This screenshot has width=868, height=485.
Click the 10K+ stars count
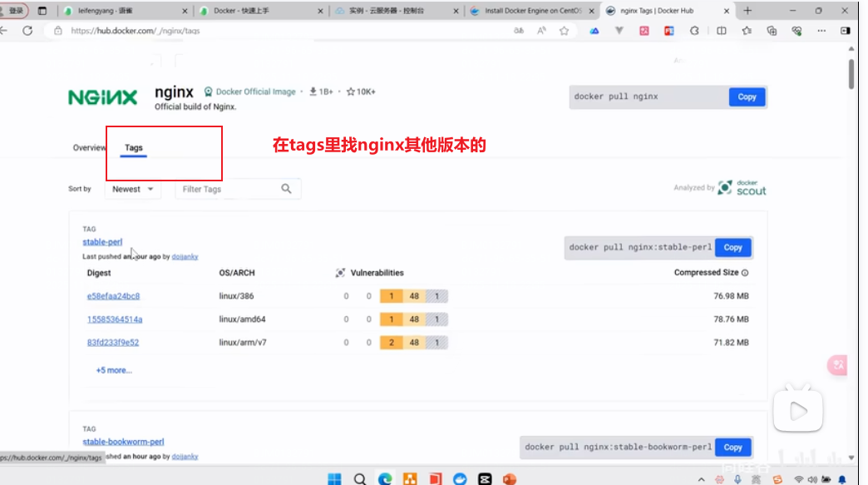pyautogui.click(x=361, y=92)
